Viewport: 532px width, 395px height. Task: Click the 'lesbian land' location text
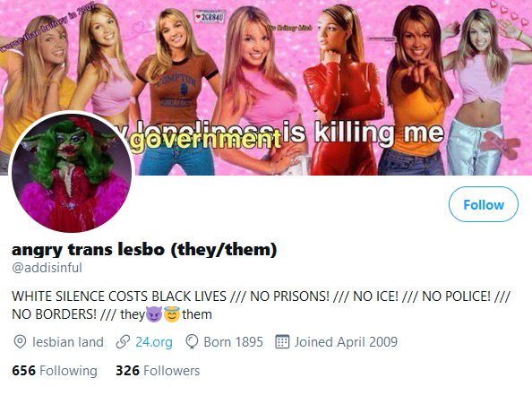68,342
